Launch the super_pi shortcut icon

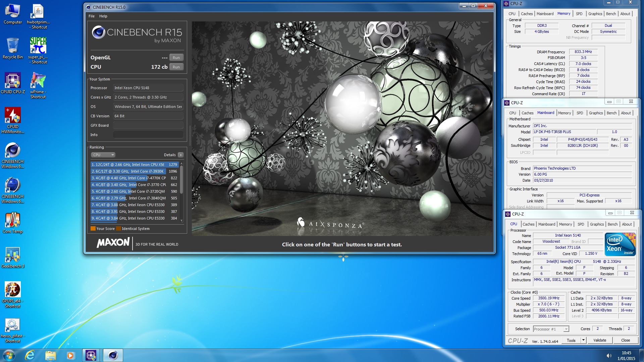pyautogui.click(x=38, y=50)
